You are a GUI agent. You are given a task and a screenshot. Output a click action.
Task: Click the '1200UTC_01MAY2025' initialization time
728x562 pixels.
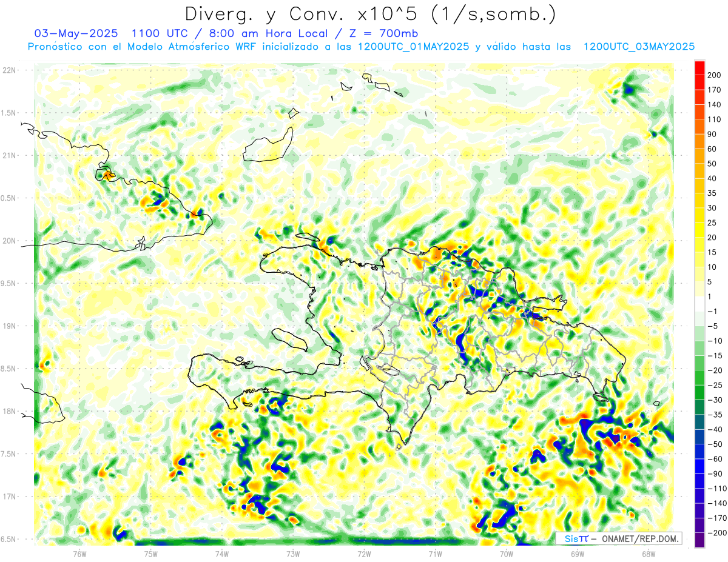point(414,47)
